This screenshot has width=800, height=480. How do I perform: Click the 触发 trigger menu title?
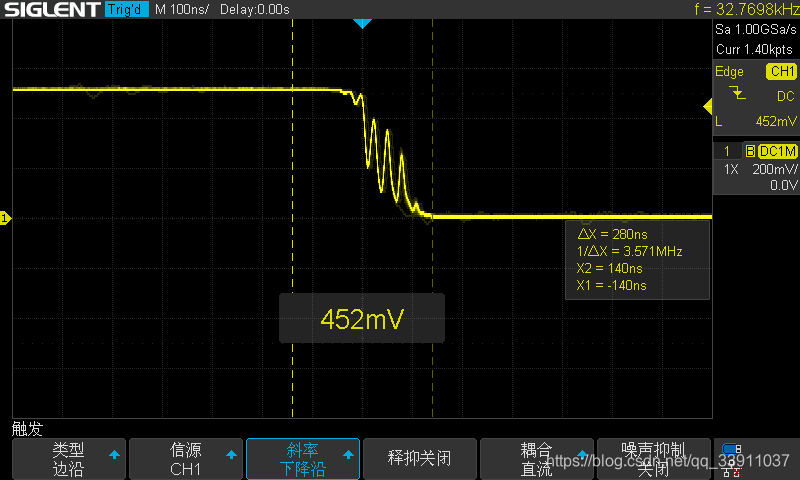28,428
